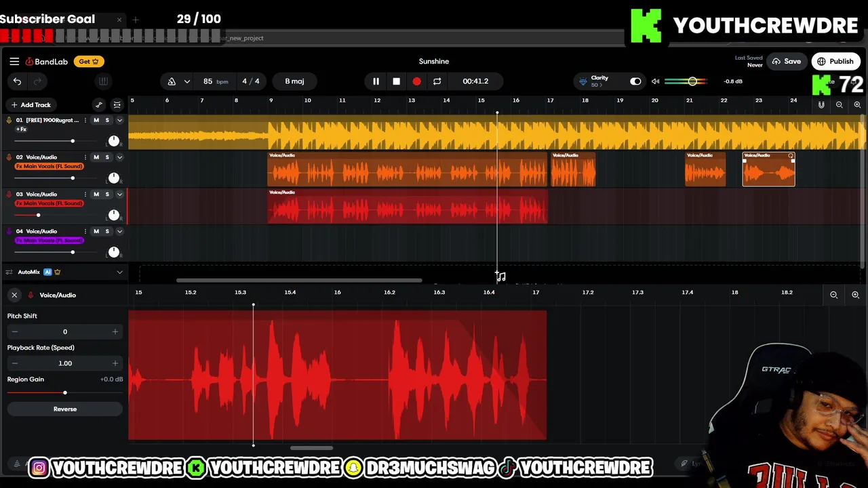
Task: Click track 03 red microphone icon
Action: [9, 195]
